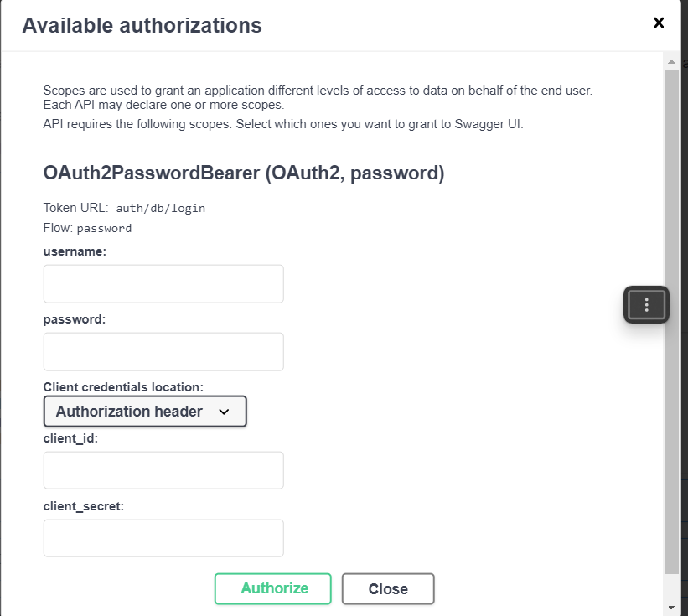This screenshot has height=616, width=688.
Task: Click the chevron on Authorization header dropdown
Action: coord(224,412)
